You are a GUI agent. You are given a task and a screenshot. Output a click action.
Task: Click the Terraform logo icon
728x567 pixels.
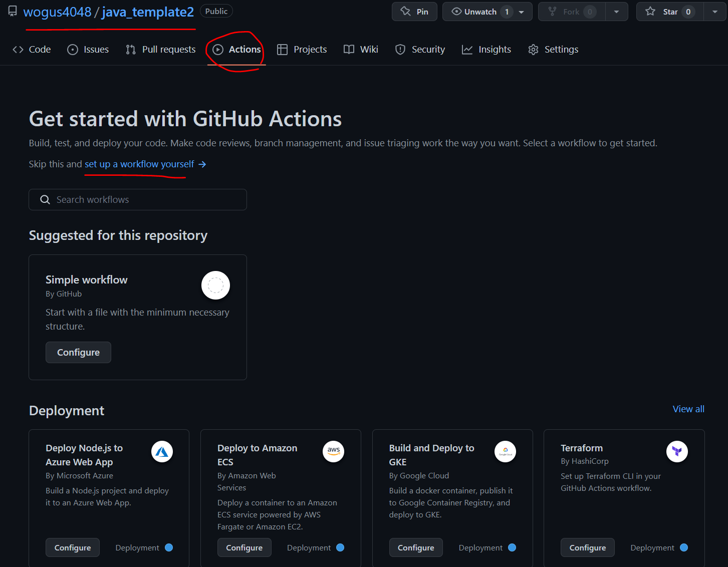(x=677, y=452)
